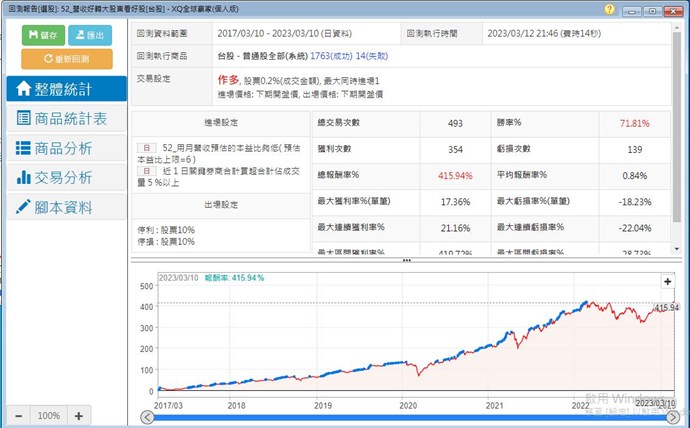The width and height of the screenshot is (690, 428).
Task: Click the vertical scrollbar down arrow in statistics panel
Action: [x=680, y=248]
